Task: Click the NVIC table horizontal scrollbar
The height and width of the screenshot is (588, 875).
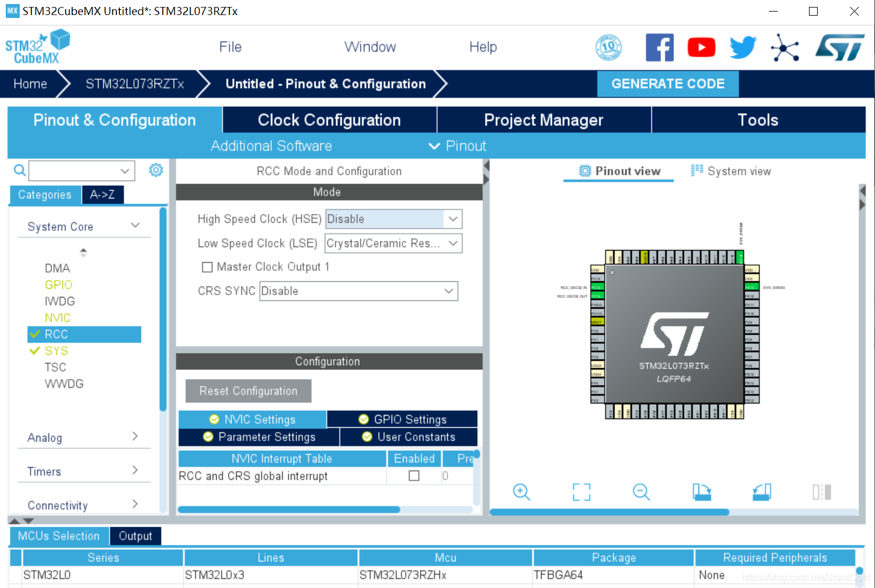Action: [x=289, y=510]
